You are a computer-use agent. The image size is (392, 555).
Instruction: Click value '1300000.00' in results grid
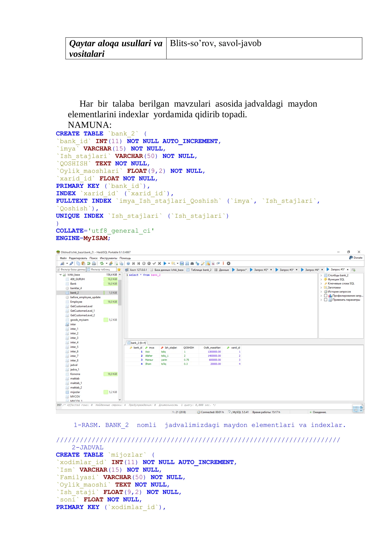[214, 352]
